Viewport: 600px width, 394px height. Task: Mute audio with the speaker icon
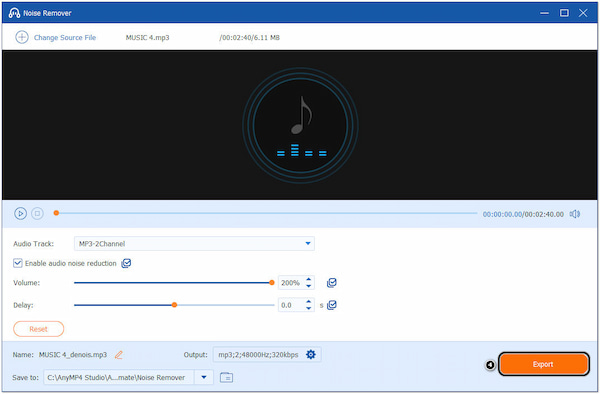[575, 214]
